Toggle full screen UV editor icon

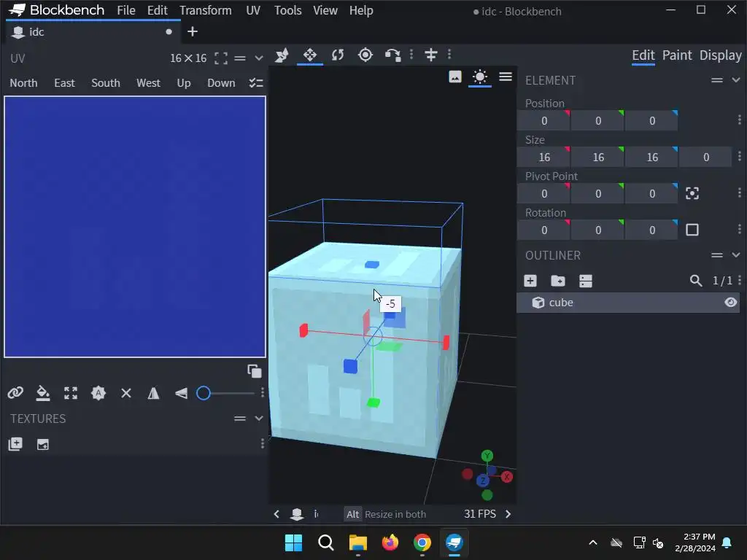(220, 58)
